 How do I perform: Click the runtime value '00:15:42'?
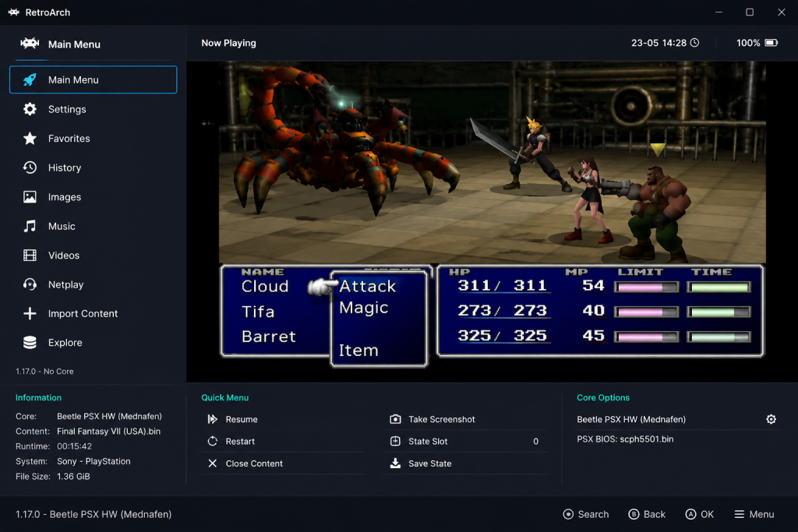[x=74, y=446]
